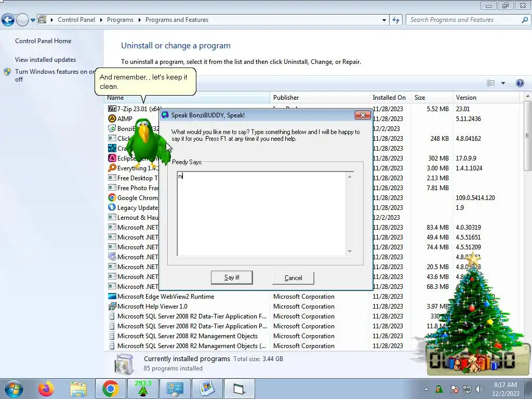Select the Lernout & Hau program row
Image resolution: width=532 pixels, height=399 pixels.
pos(134,218)
